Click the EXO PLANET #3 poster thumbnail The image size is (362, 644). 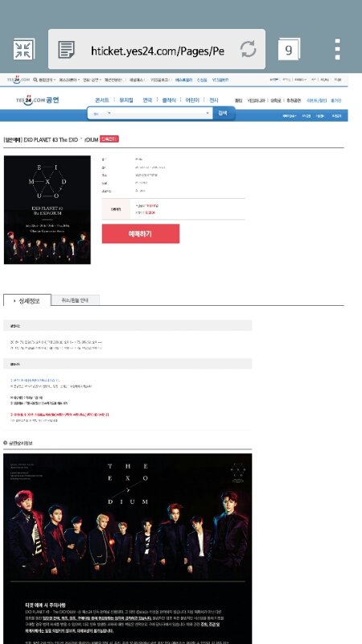pos(47,210)
